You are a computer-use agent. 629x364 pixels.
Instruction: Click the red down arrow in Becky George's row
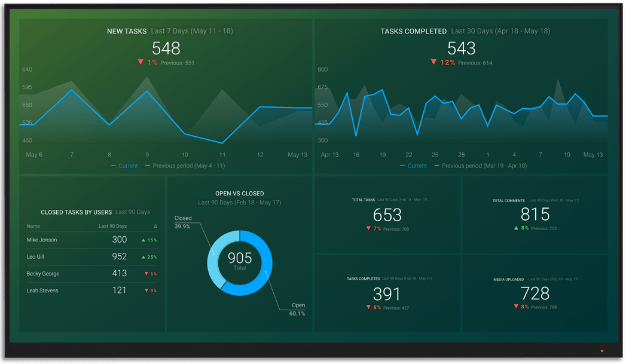pyautogui.click(x=146, y=274)
